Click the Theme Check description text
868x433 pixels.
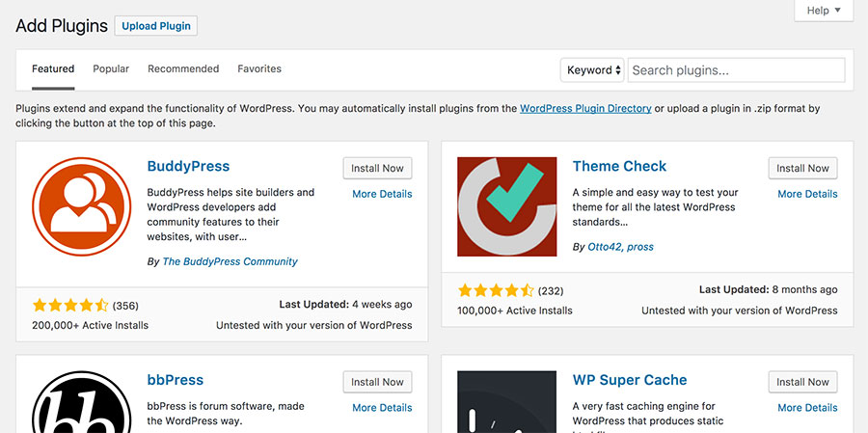tap(656, 207)
